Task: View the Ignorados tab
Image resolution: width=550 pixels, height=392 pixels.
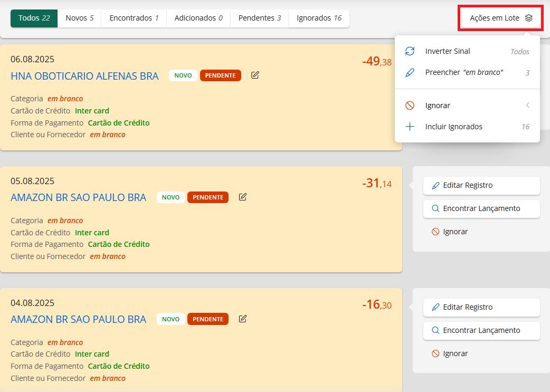Action: coord(319,18)
